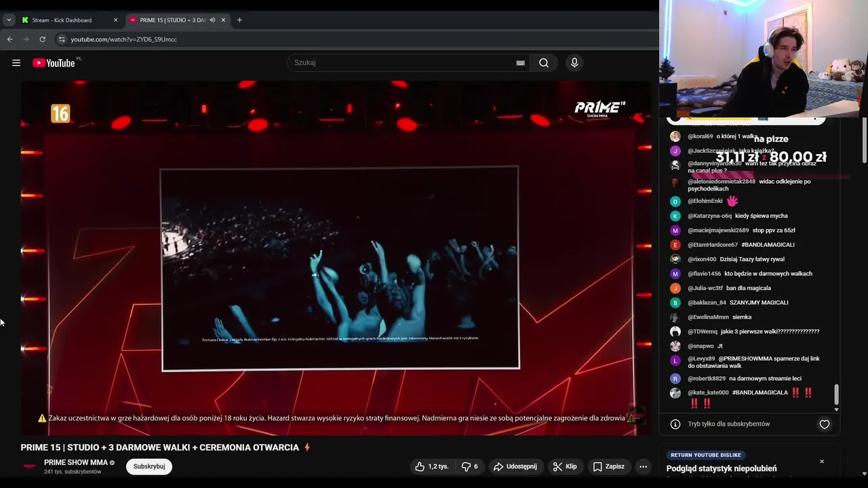Viewport: 868px width, 488px height.
Task: Reload the page
Action: [43, 39]
